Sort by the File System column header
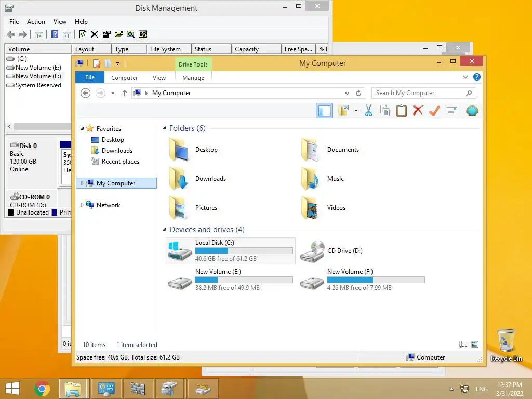532x399 pixels. pos(169,49)
